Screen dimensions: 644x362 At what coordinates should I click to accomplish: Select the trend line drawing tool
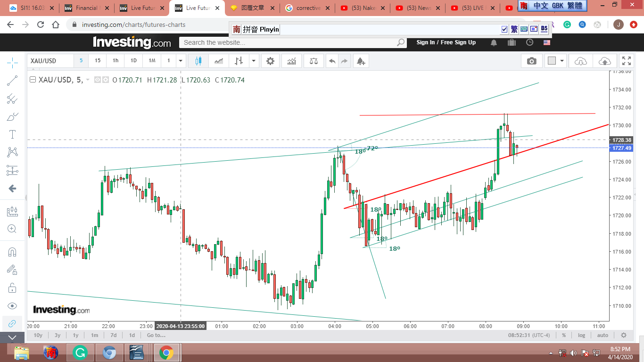coord(12,81)
